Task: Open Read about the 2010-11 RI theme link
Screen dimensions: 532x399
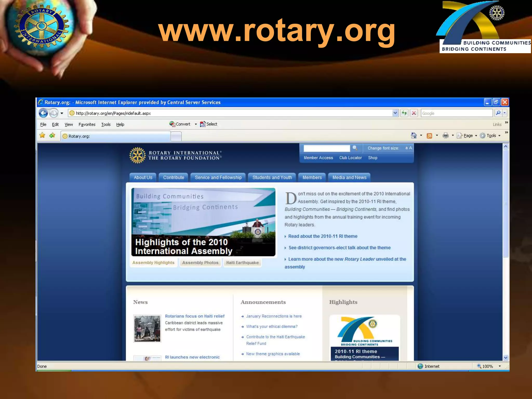Action: pyautogui.click(x=323, y=236)
